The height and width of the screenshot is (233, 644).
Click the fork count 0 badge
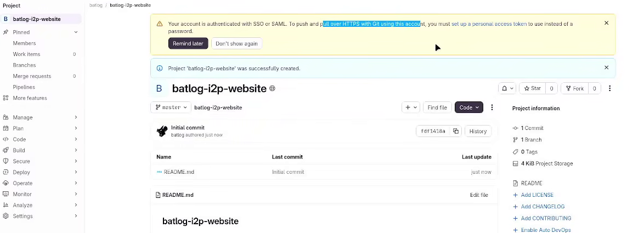click(594, 88)
